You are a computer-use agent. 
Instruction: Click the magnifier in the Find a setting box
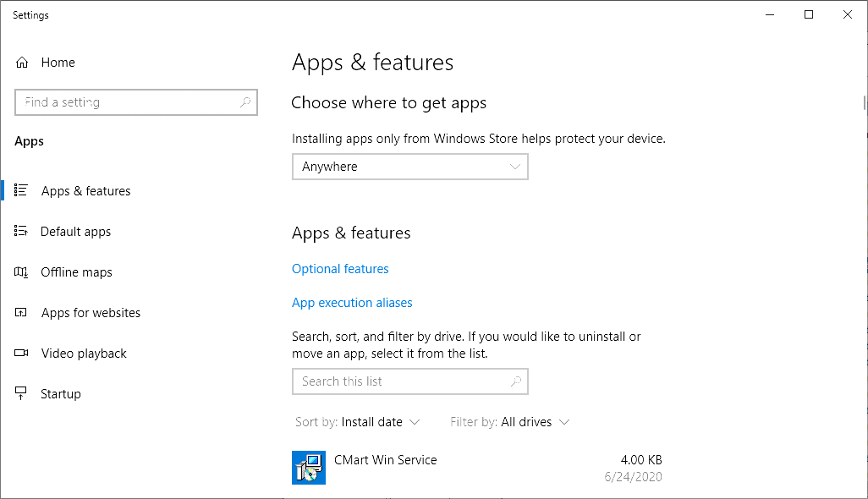(245, 101)
